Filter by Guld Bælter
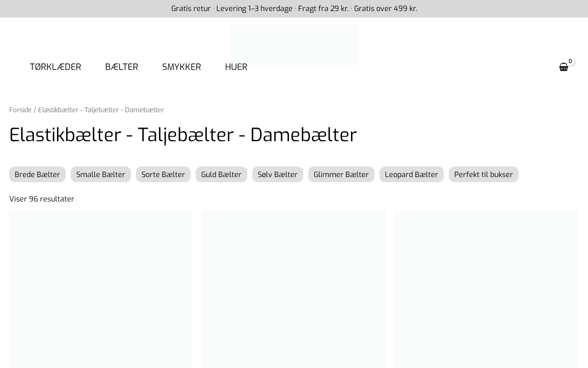Screen dimensions: 588x368 coord(221,174)
